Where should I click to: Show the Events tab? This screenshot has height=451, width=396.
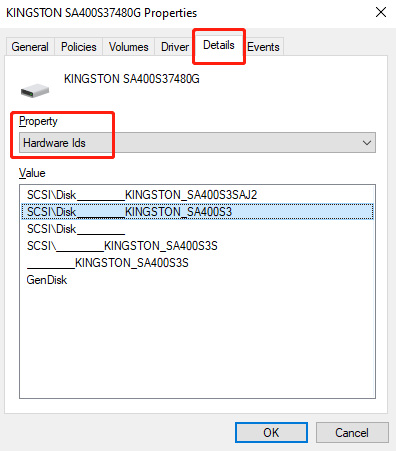click(x=263, y=47)
